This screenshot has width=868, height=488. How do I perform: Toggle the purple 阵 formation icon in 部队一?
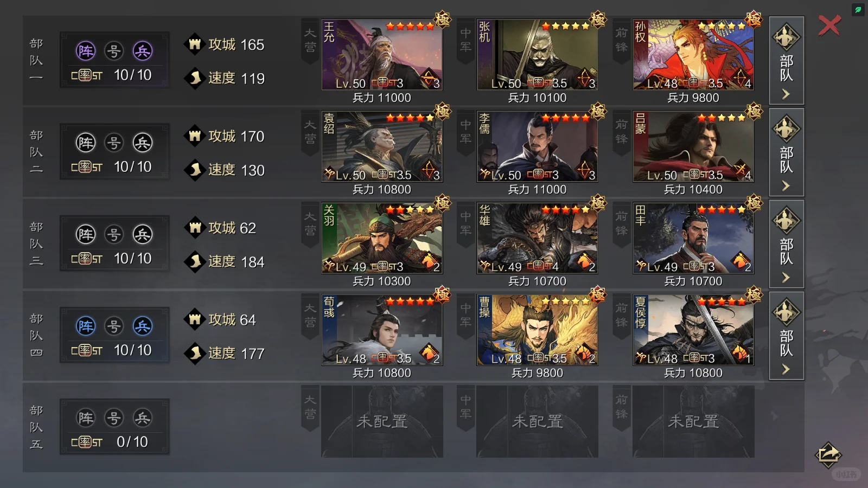point(86,51)
